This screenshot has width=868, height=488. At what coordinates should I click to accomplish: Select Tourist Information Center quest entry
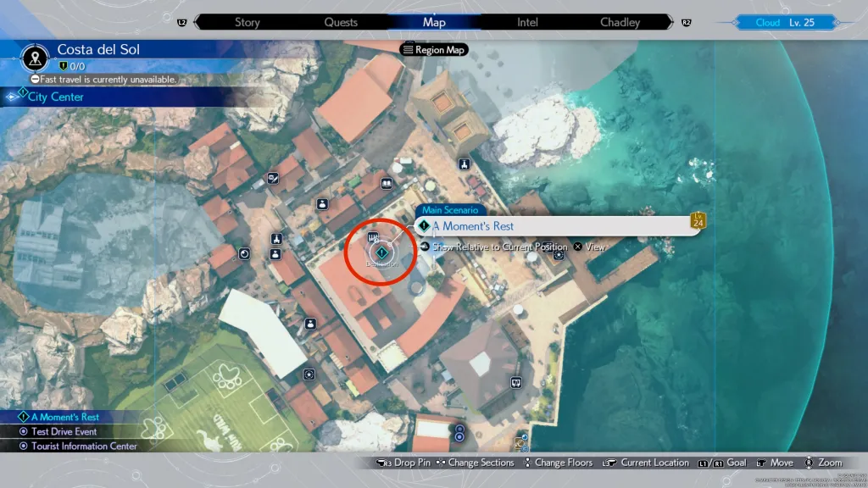[84, 446]
